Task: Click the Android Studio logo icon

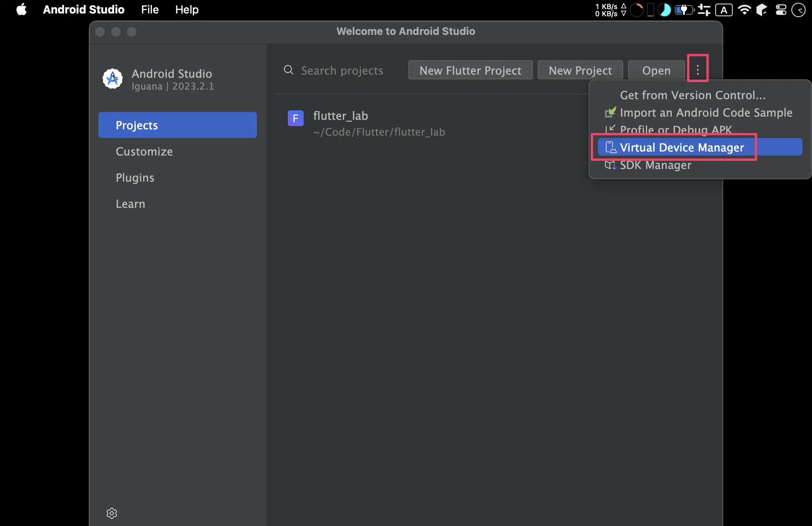Action: point(113,79)
